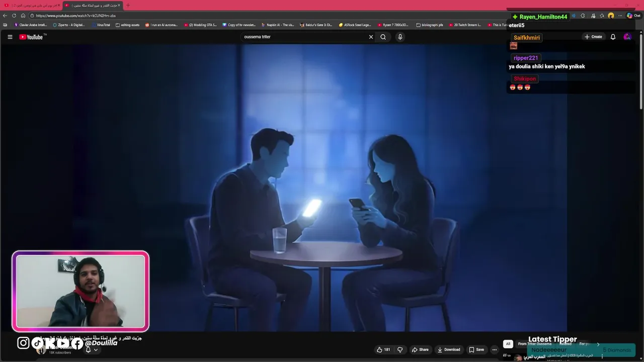This screenshot has height=362, width=644.
Task: Click the youtube.com address bar
Action: tap(267, 16)
